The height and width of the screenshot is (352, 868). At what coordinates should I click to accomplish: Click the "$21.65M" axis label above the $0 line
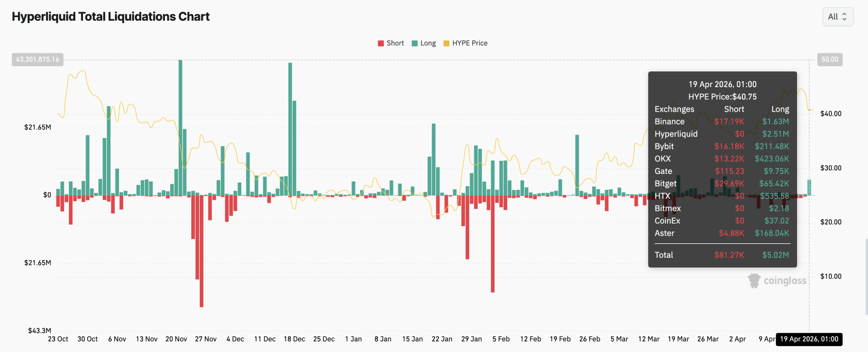click(38, 127)
